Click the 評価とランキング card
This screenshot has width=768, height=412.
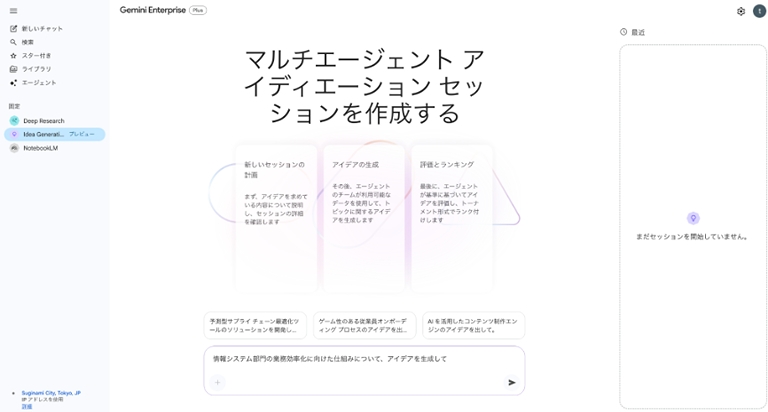pyautogui.click(x=452, y=218)
